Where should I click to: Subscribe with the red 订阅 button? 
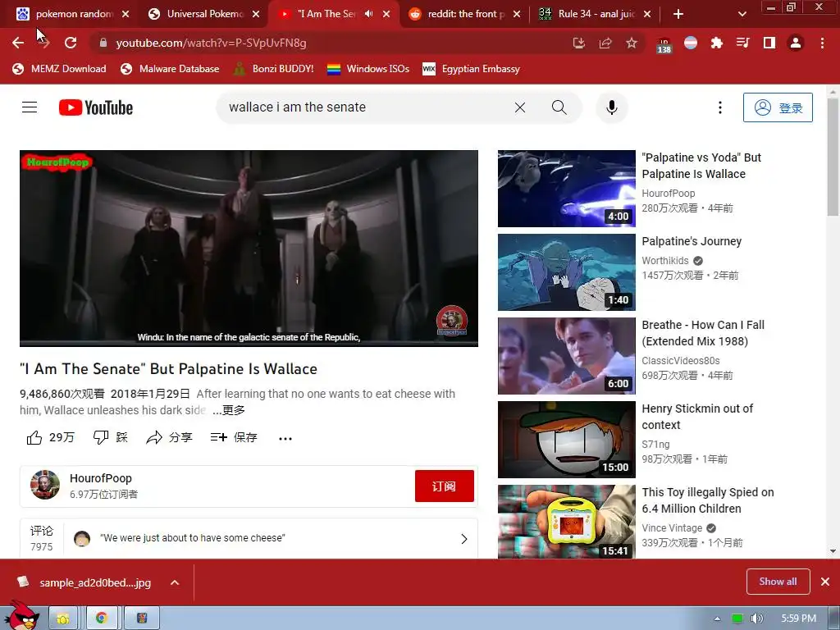click(x=444, y=486)
